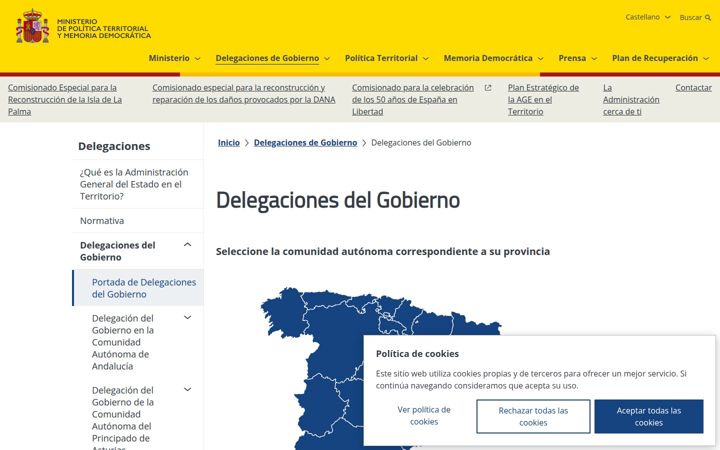Screen dimensions: 720x450
Task: Expand the Delegaciones de Gobierno top menu
Action: click(273, 58)
